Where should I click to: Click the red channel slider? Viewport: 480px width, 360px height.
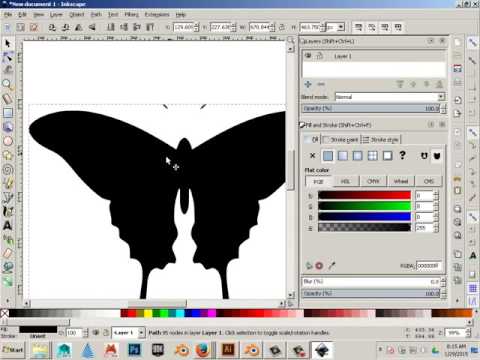pos(364,195)
